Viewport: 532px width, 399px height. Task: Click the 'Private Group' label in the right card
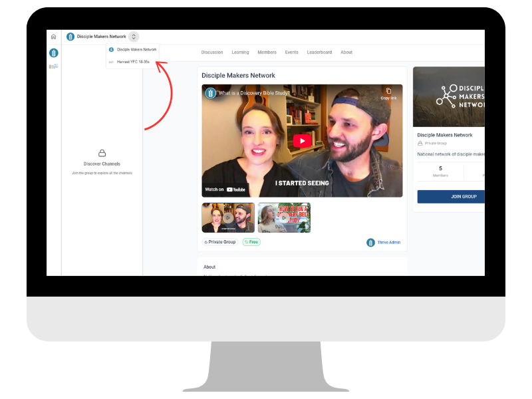pyautogui.click(x=436, y=143)
